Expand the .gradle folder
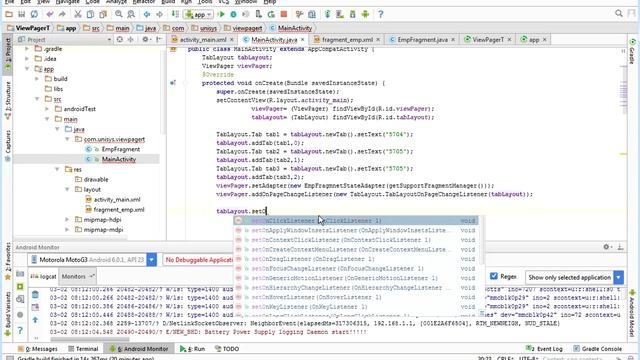 click(27, 49)
